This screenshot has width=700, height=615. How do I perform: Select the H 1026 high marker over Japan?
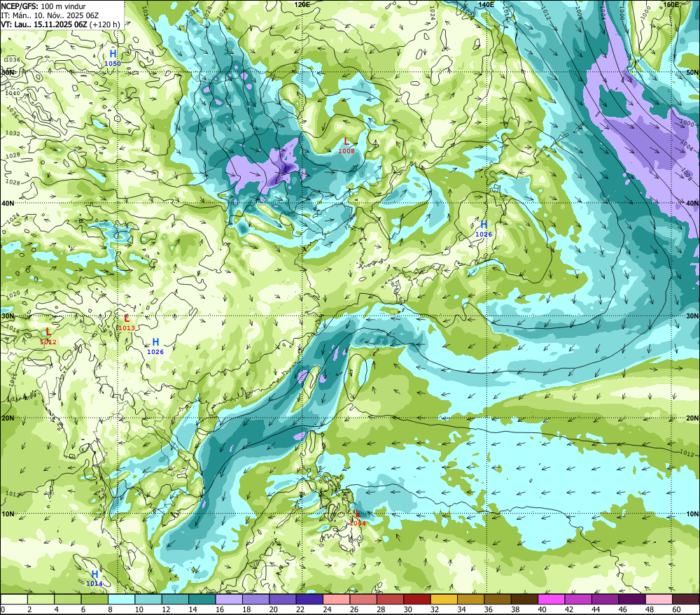484,229
